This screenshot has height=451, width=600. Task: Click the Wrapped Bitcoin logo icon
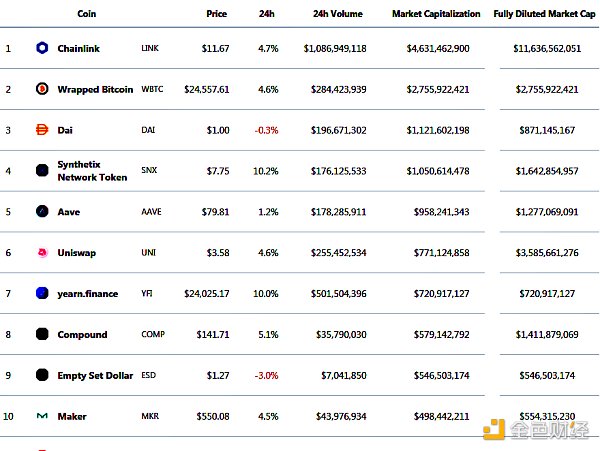42,89
